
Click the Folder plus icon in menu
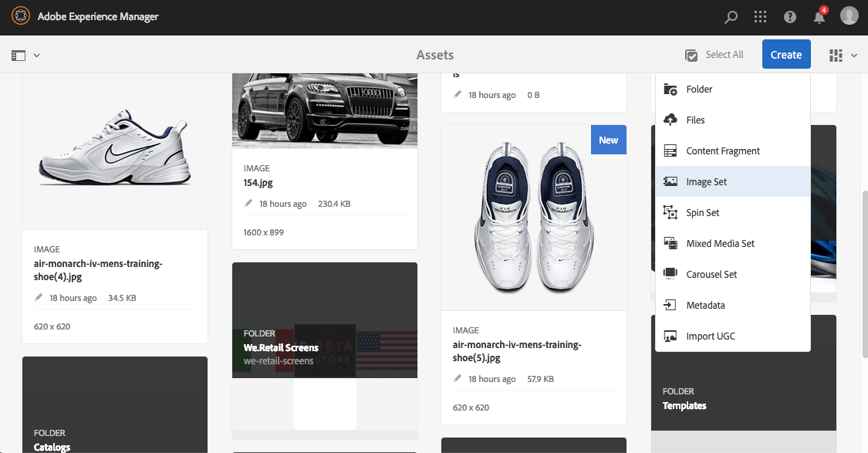click(x=670, y=90)
